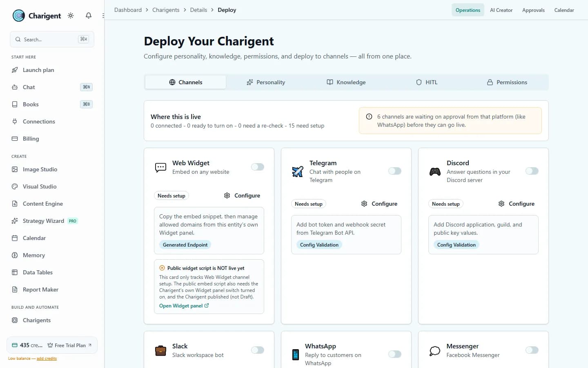Click the Image Studio icon
This screenshot has width=588, height=368.
click(15, 169)
